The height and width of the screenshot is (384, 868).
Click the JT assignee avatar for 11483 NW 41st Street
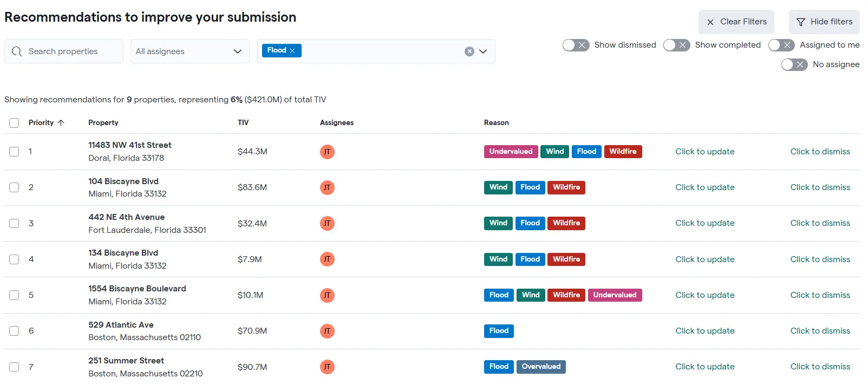(x=327, y=152)
